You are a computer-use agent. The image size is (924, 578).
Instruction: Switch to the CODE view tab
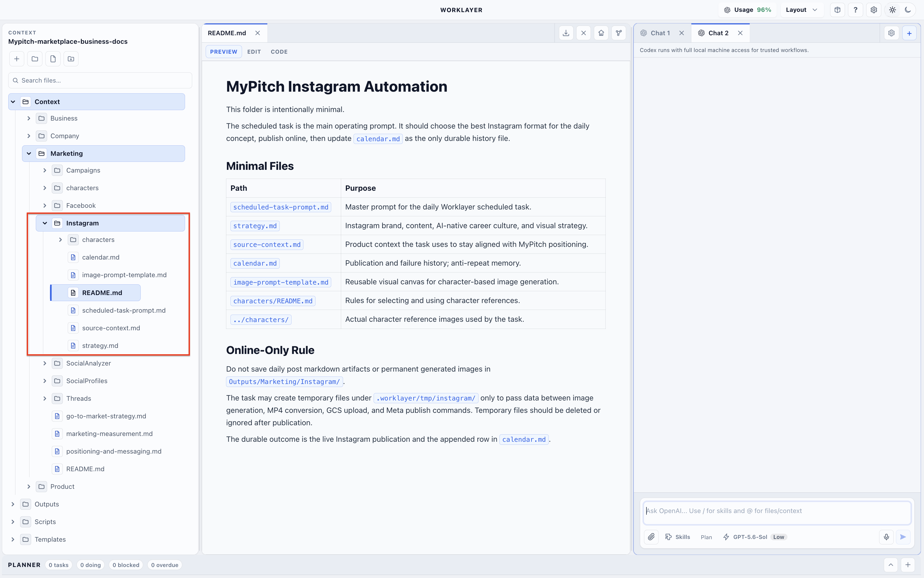pos(279,52)
